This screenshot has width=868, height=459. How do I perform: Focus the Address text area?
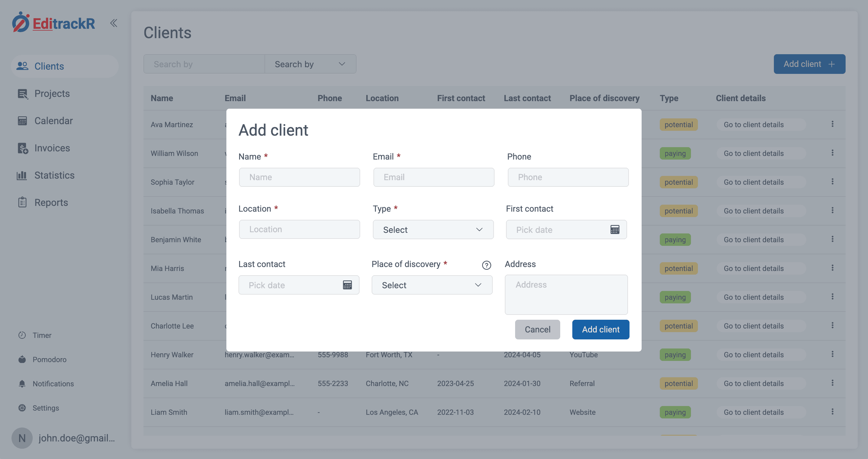[566, 294]
